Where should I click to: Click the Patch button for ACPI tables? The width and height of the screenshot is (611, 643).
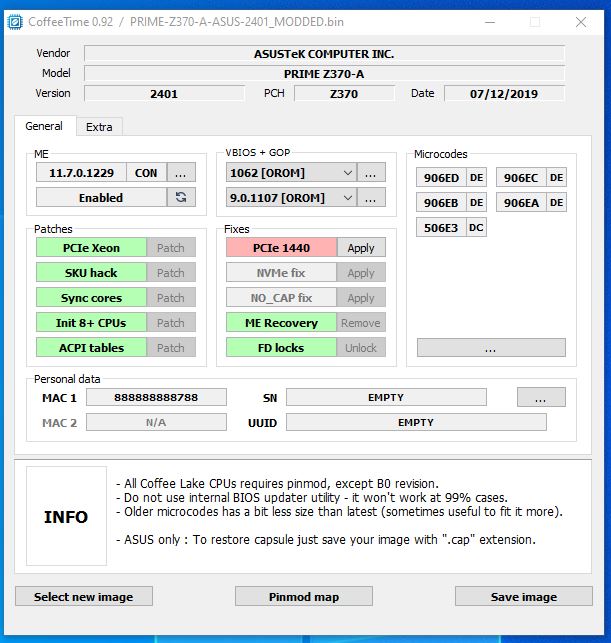point(171,348)
